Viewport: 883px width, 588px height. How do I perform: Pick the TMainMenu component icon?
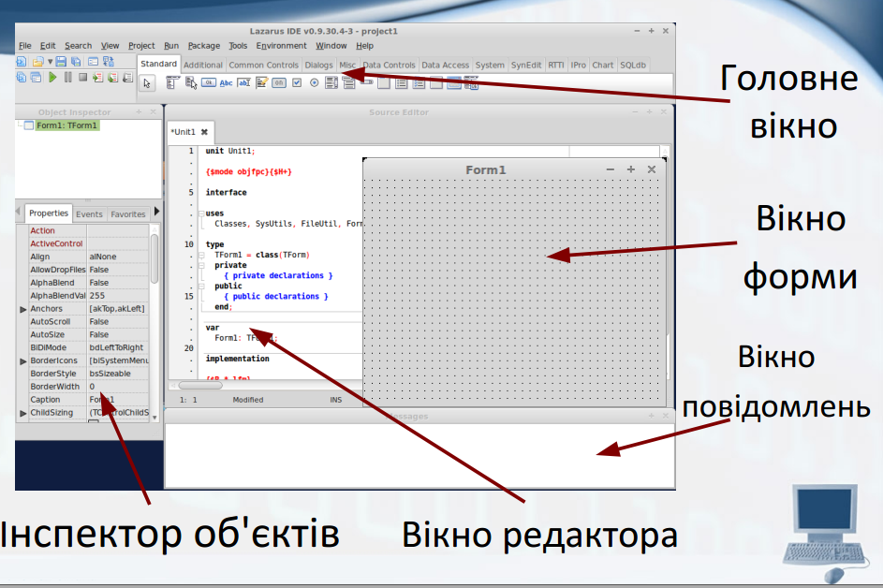(x=173, y=82)
